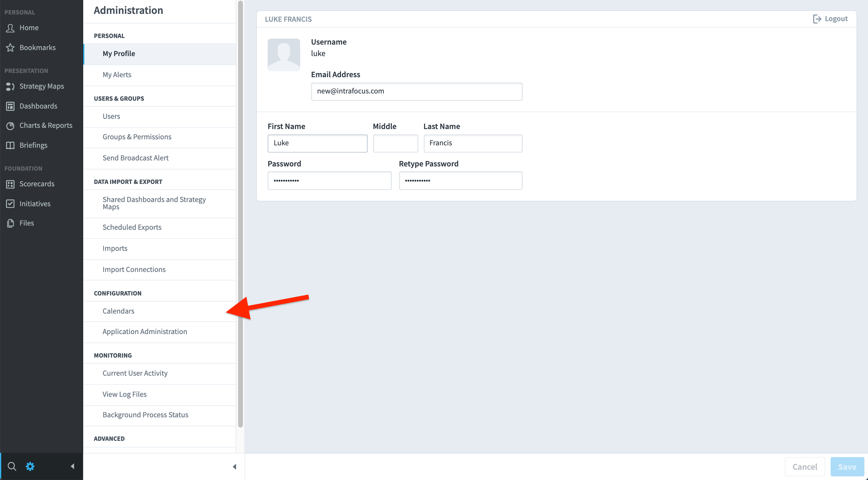This screenshot has height=480, width=868.
Task: Open Shared Dashboards and Strategy Maps
Action: pos(159,203)
